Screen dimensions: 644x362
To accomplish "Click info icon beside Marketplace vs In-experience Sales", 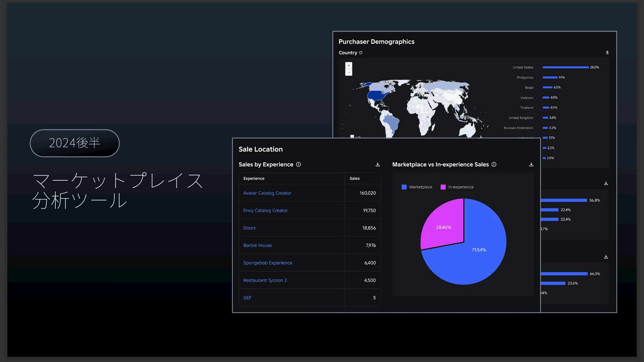I will (x=494, y=165).
